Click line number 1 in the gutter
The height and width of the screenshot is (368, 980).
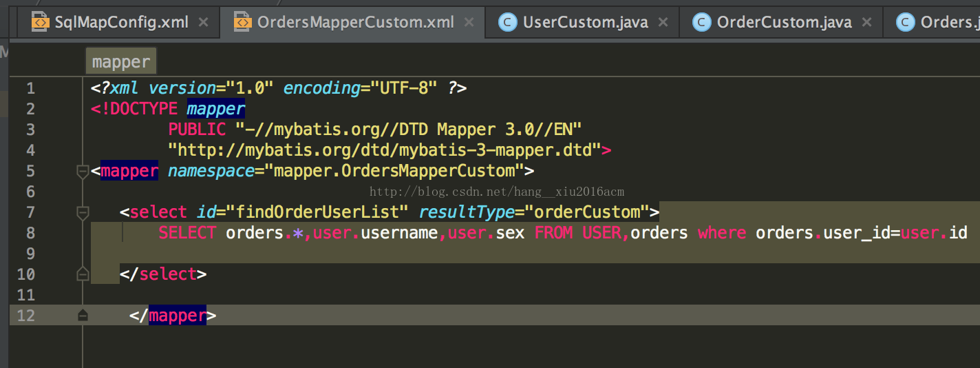[x=30, y=88]
